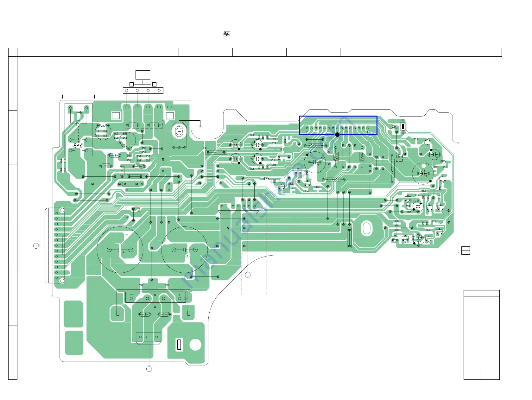Viewport: 532px width, 400px height.
Task: Click the four-pin connector strip above the board
Action: (143, 91)
